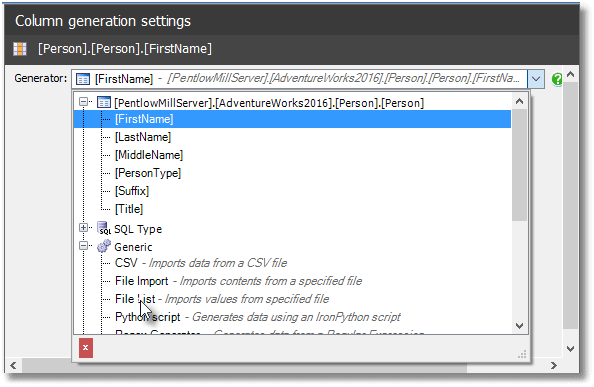The height and width of the screenshot is (387, 594).
Task: Click the horizontal scrollbar thumb
Action: 244,365
